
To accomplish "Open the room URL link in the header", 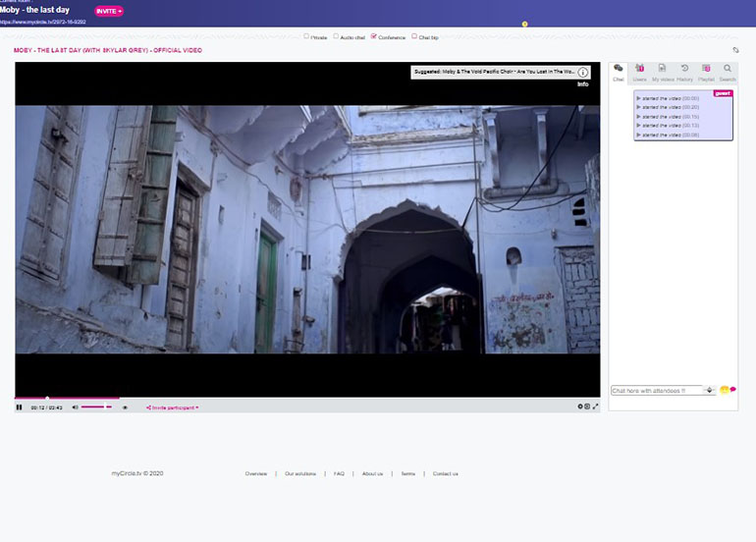I will 43,22.
